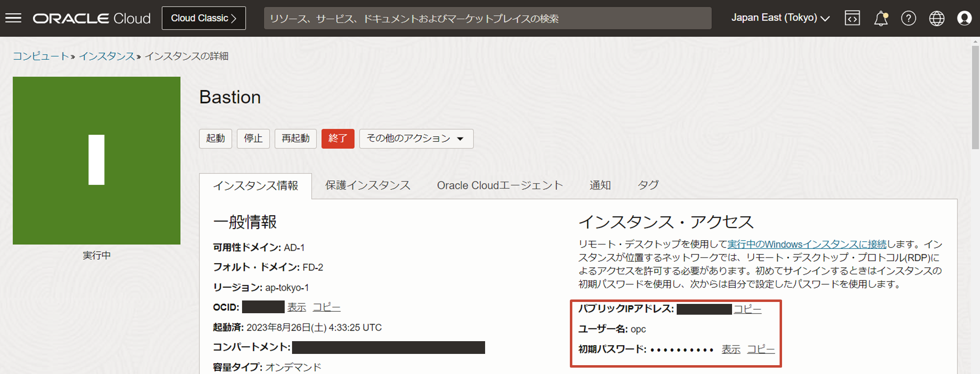Click the vertical page scrollbar
The image size is (980, 374).
point(975,98)
